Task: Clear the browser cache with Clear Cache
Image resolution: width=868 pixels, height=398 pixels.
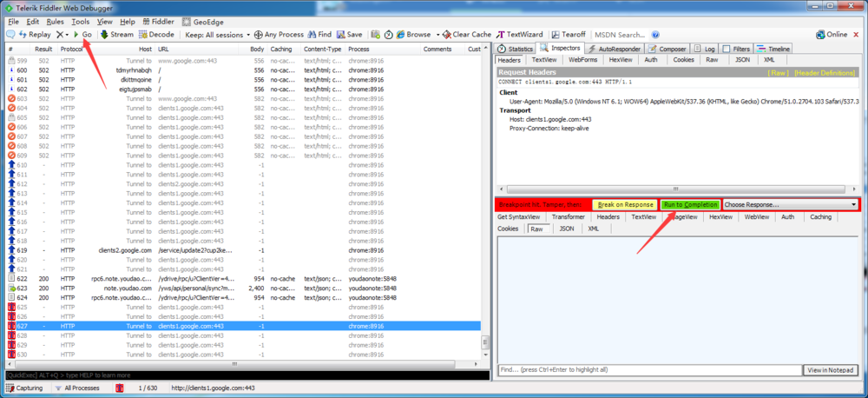Action: click(467, 35)
